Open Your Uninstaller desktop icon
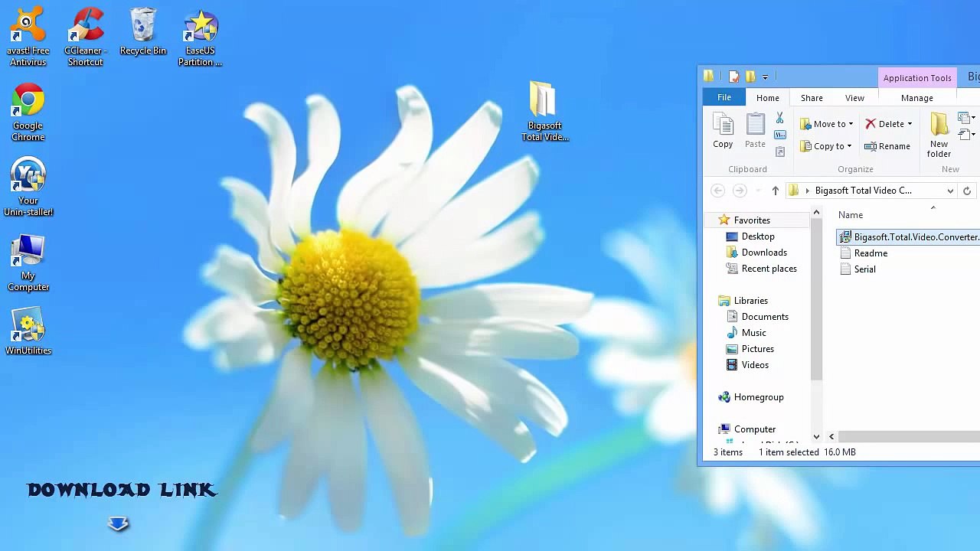Screen dimensions: 980x551 [28, 187]
